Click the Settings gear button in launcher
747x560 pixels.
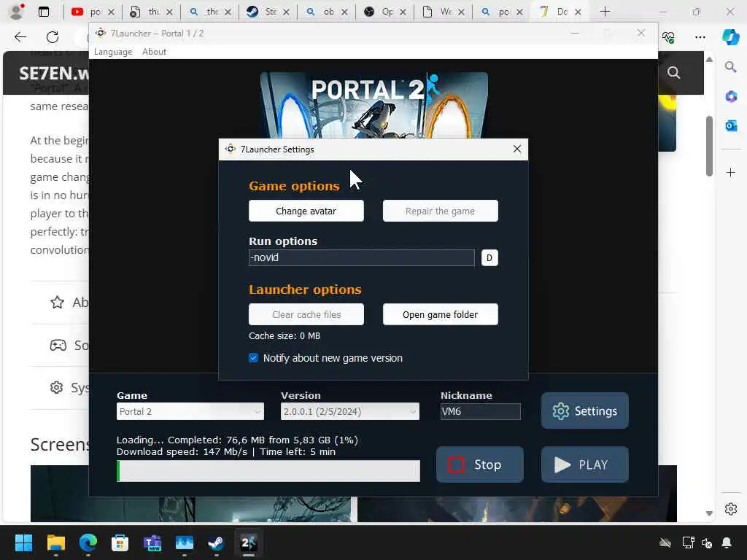point(584,411)
